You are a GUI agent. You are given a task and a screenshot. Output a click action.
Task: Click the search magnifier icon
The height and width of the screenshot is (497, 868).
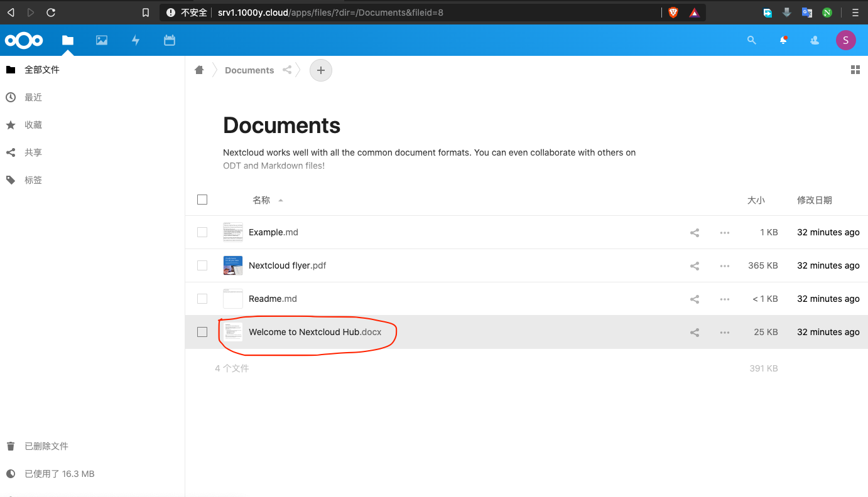[x=752, y=40]
